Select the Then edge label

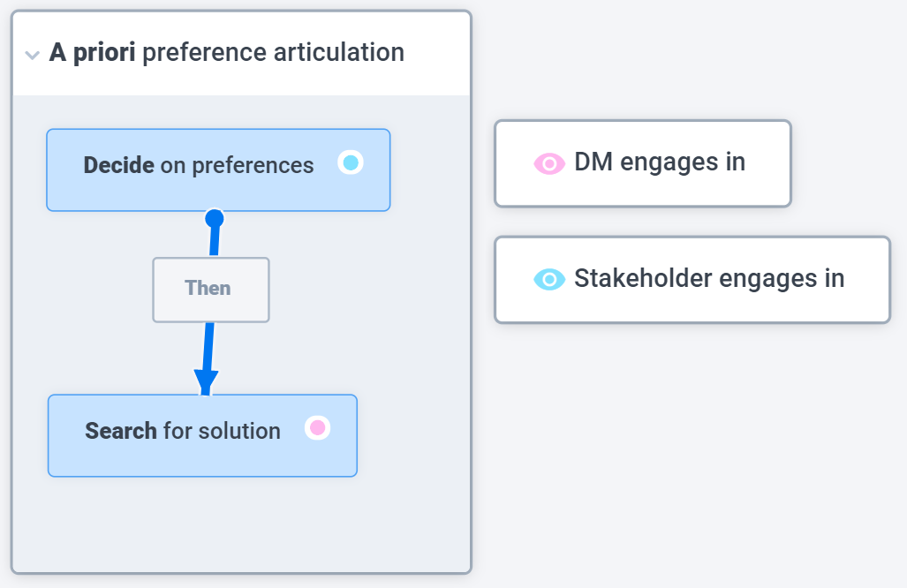[211, 290]
